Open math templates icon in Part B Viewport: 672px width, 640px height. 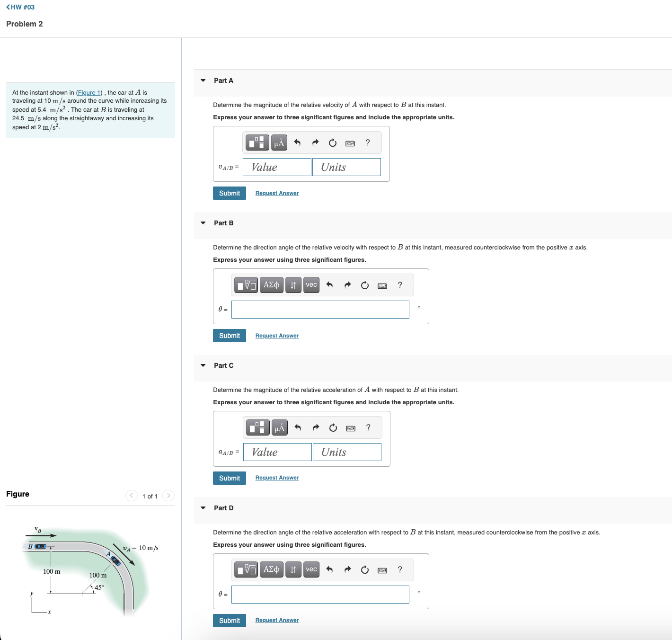point(246,285)
